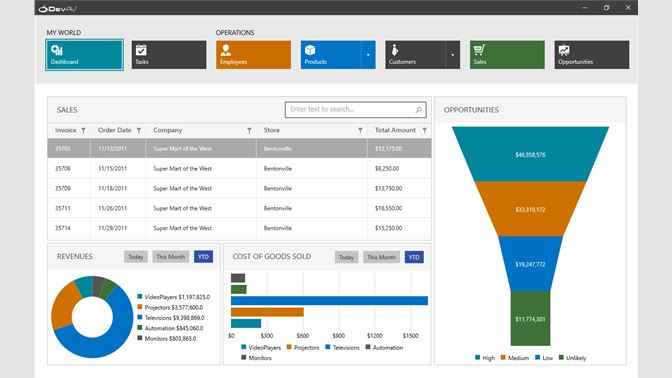Expand the Products tile dropdown arrow
Image resolution: width=672 pixels, height=378 pixels.
point(368,55)
